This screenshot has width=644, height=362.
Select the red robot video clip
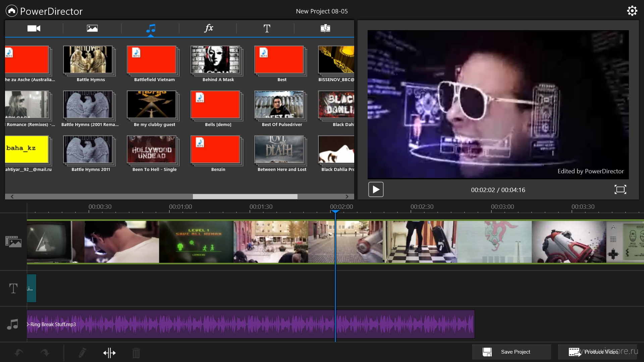[569, 242]
